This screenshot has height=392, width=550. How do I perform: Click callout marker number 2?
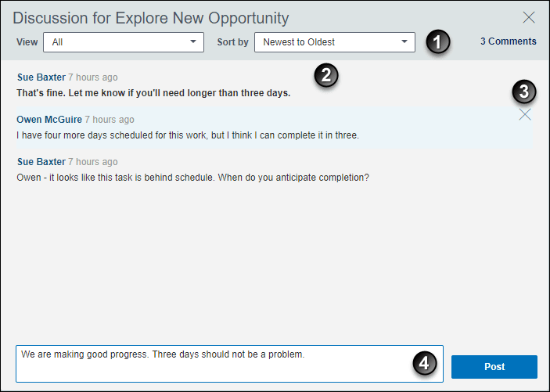pyautogui.click(x=326, y=75)
